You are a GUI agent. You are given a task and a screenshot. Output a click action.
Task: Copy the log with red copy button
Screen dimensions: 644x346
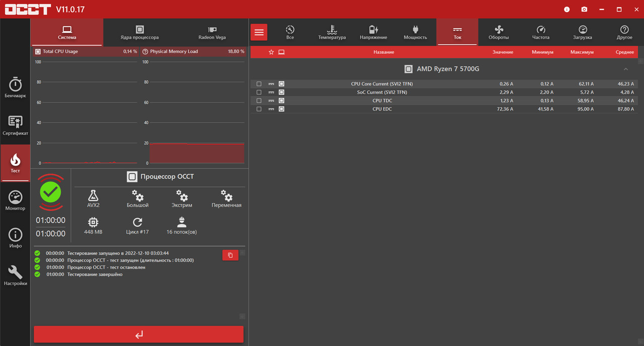(x=230, y=255)
